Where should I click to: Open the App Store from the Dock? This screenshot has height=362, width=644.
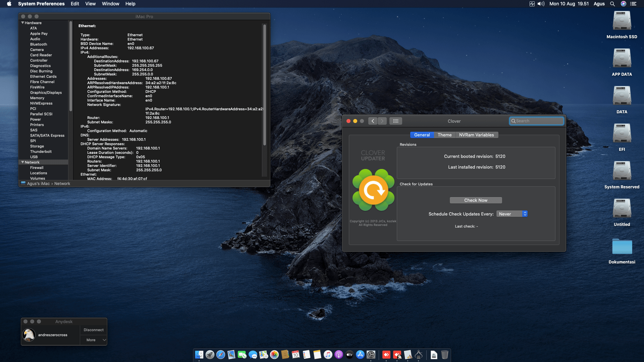tap(360, 354)
